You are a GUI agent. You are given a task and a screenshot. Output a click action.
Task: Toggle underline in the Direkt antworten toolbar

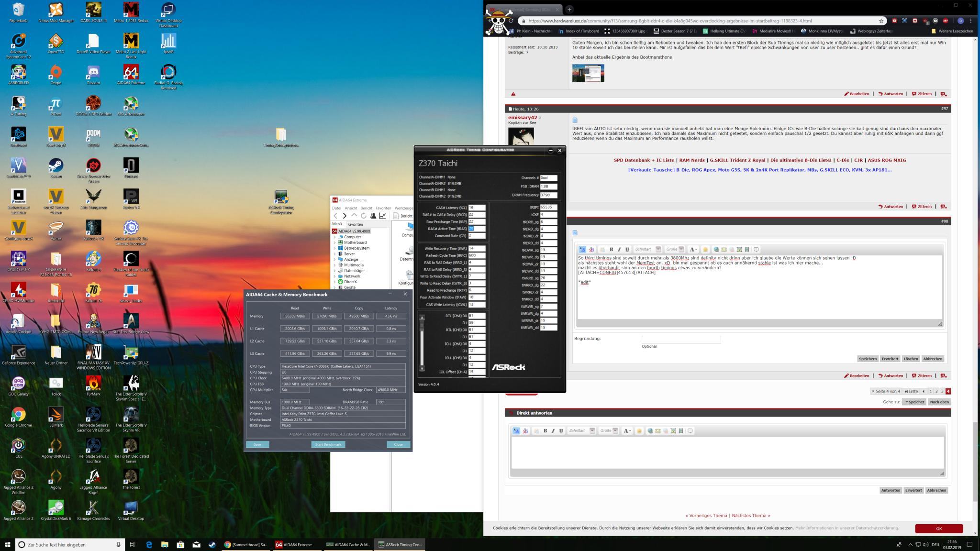tap(561, 430)
